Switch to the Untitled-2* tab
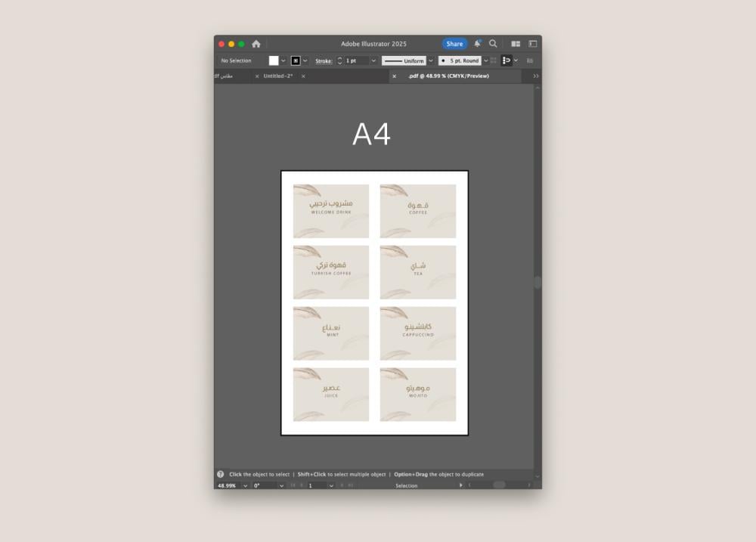756x542 pixels. [278, 76]
